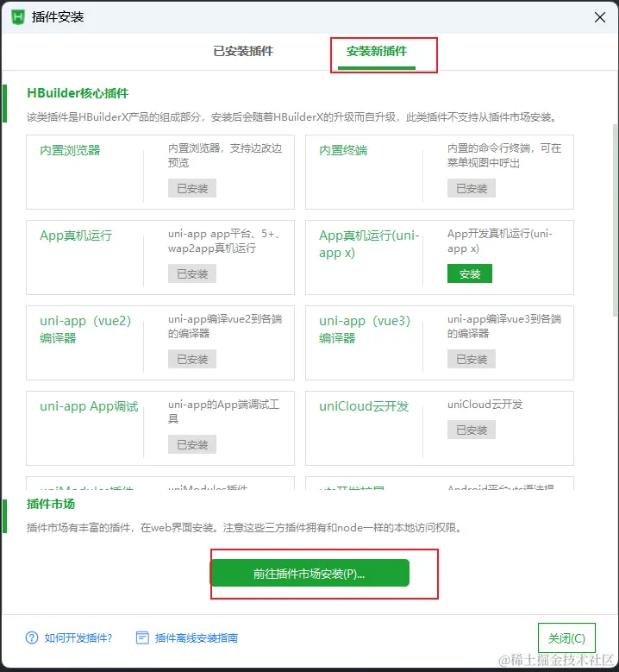Click the HBuilderX logo icon in title bar
Viewport: 619px width, 672px height.
18,17
